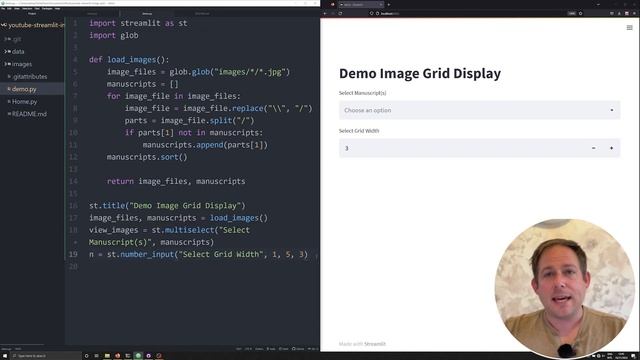The width and height of the screenshot is (640, 360).
Task: Open the editor Help menu
Action: [58, 9]
